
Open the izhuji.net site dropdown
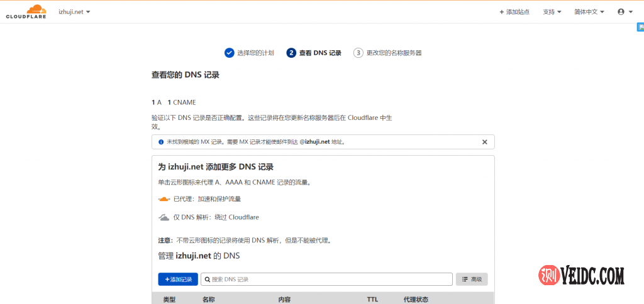(74, 12)
